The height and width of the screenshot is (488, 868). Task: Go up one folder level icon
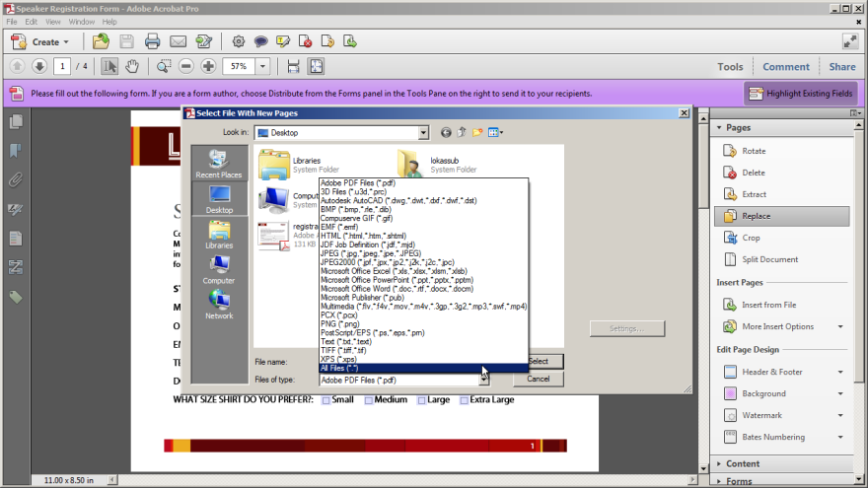tap(462, 132)
